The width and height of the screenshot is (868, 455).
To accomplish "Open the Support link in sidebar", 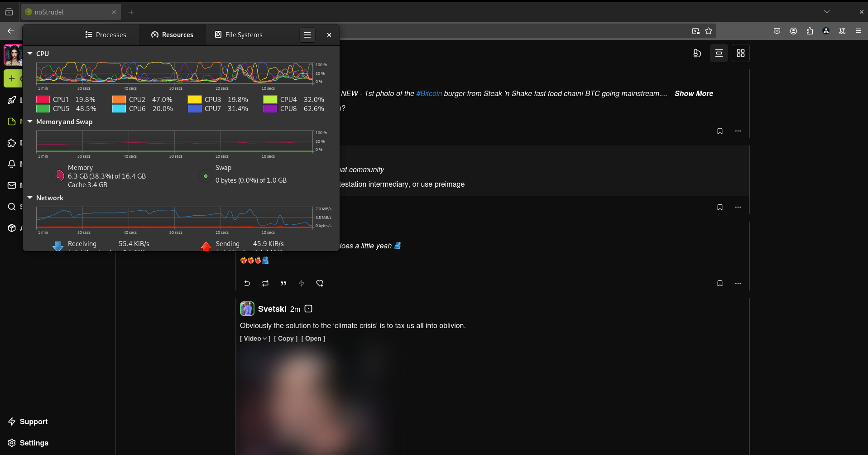I will pyautogui.click(x=28, y=421).
